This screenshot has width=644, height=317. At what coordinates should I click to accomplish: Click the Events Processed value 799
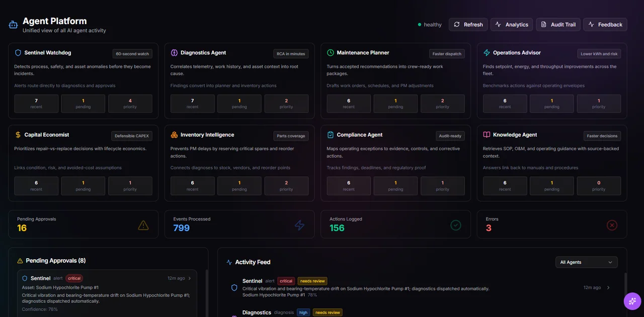click(x=182, y=228)
